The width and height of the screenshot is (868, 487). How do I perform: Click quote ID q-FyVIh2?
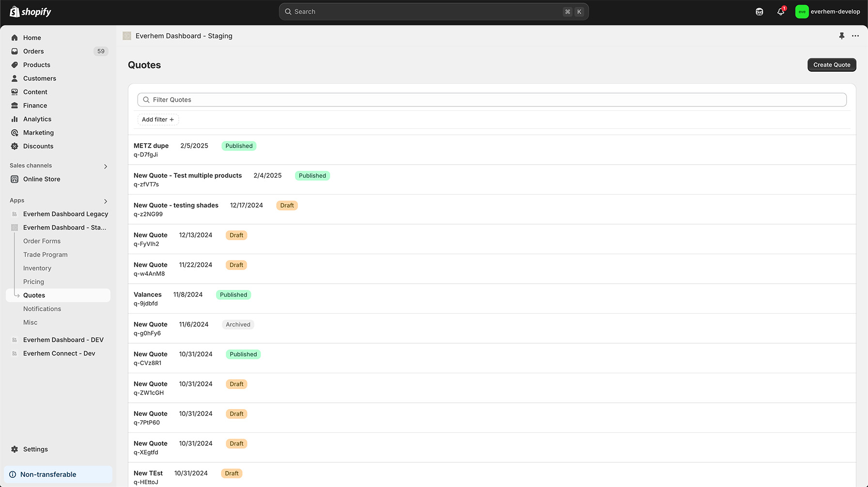point(146,244)
